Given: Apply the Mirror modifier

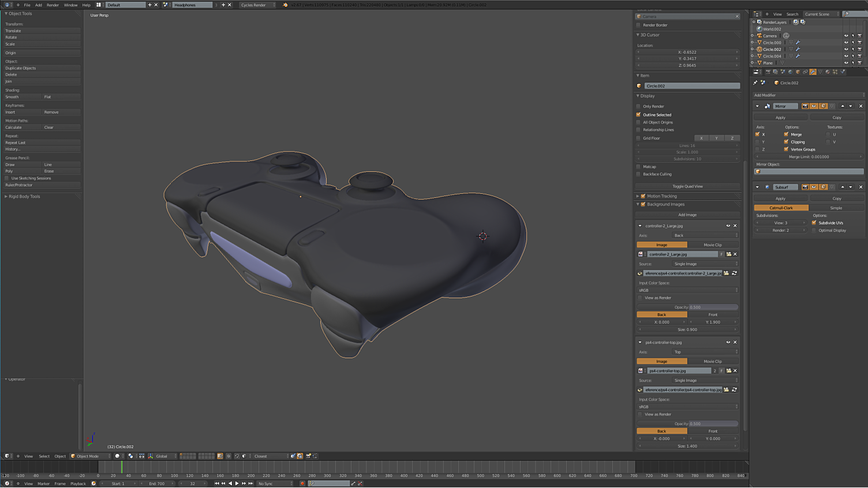Looking at the screenshot, I should click(780, 118).
